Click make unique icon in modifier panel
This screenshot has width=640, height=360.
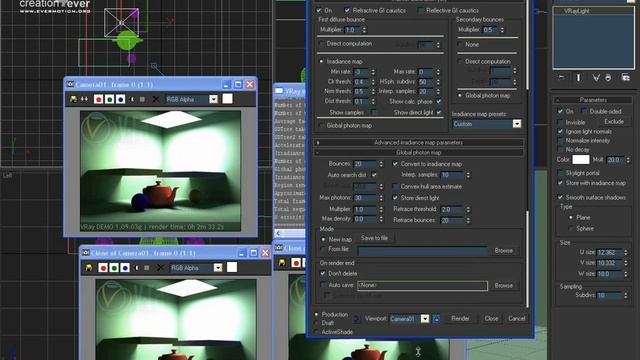tap(596, 77)
